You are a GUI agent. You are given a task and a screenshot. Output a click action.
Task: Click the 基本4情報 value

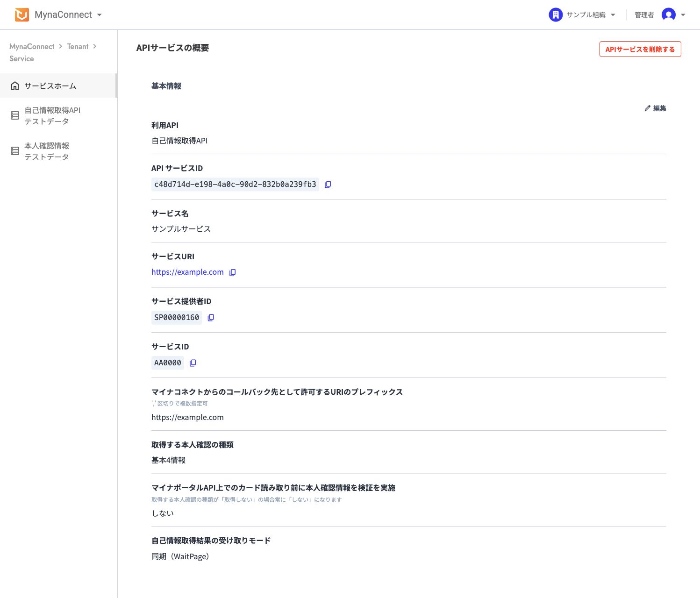click(168, 460)
